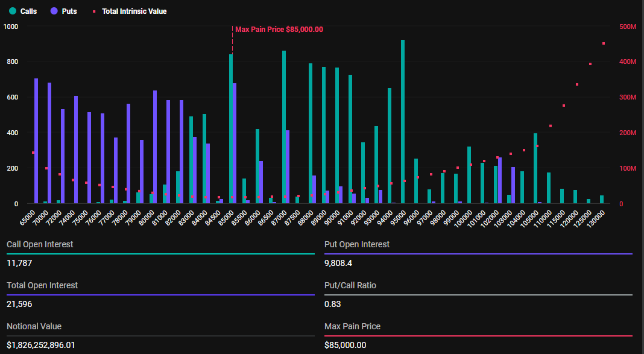Toggle the Total Intrinsic Value series
The image size is (644, 354).
(x=130, y=11)
